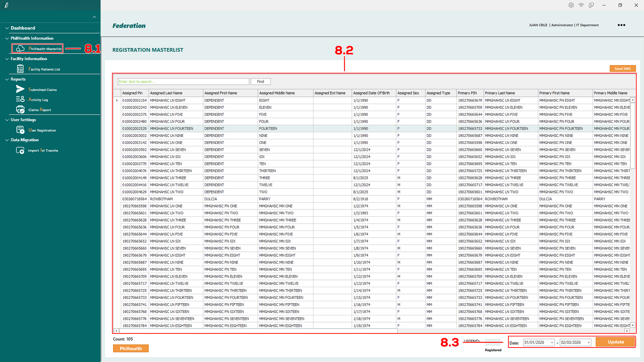
Task: Click the Submitted Claims paper-plane icon
Action: tap(20, 89)
